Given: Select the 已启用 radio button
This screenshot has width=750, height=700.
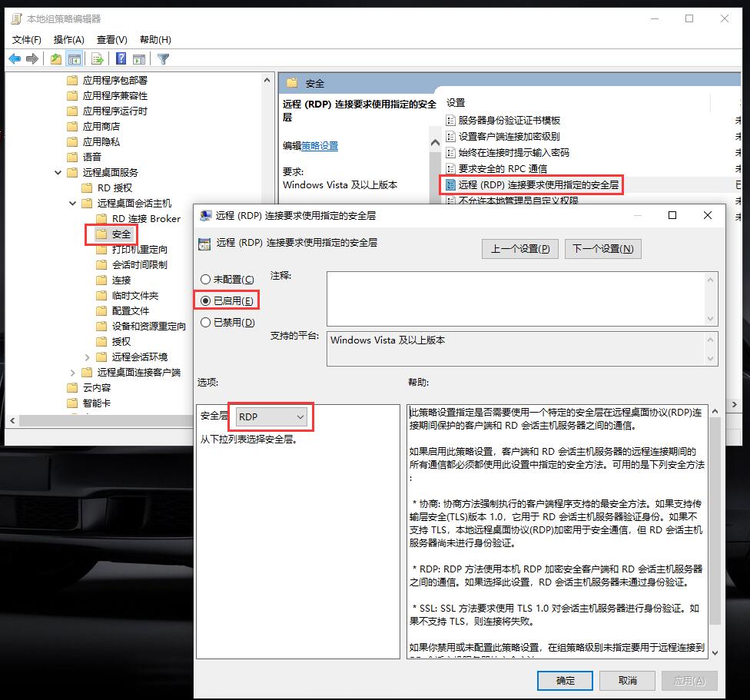Looking at the screenshot, I should pyautogui.click(x=205, y=301).
